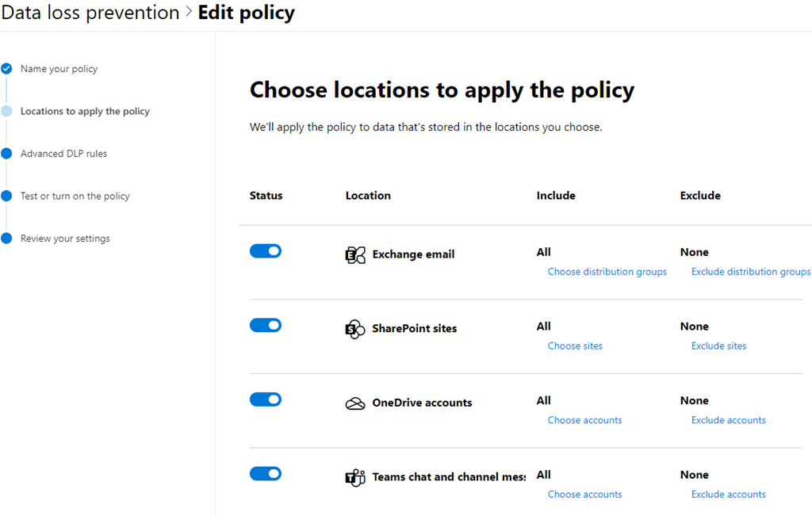Open Choose distribution groups link

click(x=607, y=272)
